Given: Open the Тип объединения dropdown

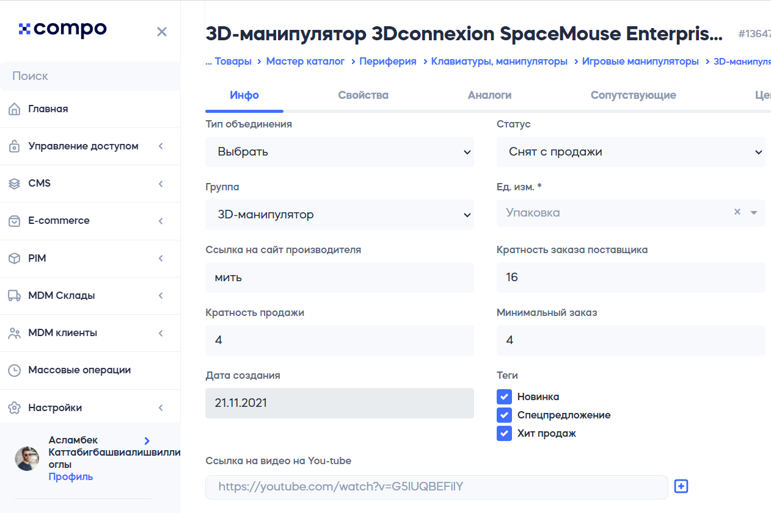Looking at the screenshot, I should [340, 152].
